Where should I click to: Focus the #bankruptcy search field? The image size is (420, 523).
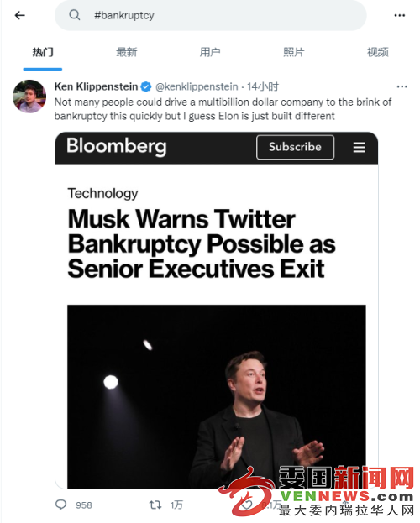pos(211,15)
